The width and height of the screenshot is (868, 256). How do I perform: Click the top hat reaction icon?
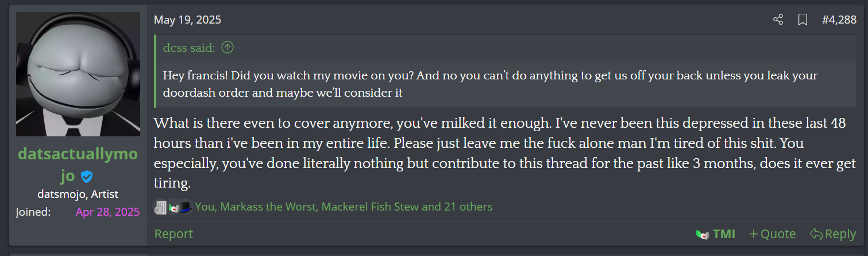pyautogui.click(x=185, y=207)
